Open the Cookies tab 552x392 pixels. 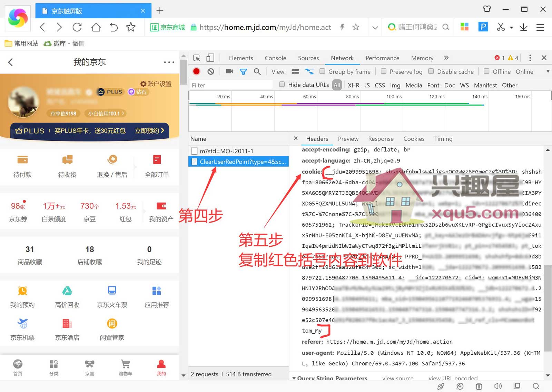click(414, 139)
